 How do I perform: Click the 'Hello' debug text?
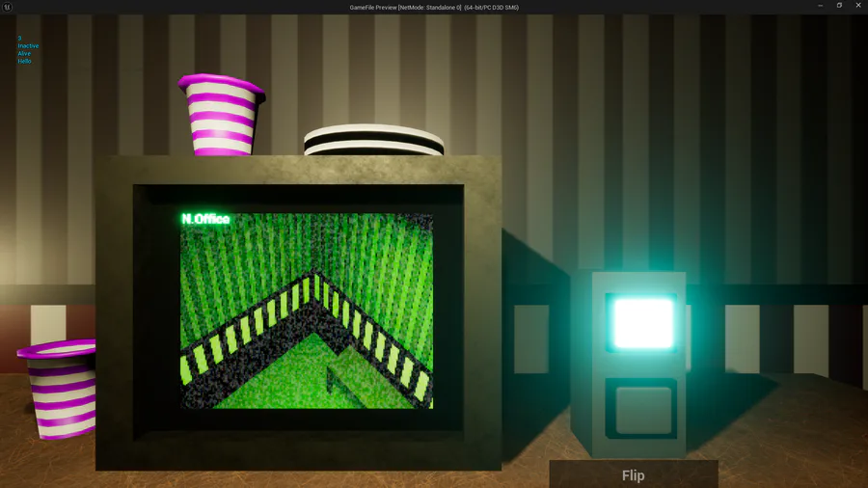[x=24, y=61]
